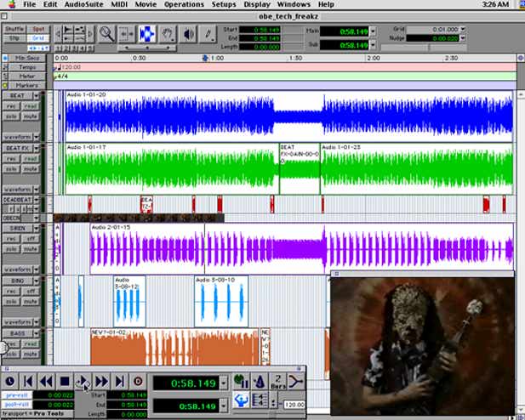Image resolution: width=525 pixels, height=420 pixels.
Task: Toggle the MIDI Merge icon
Action: pos(295,381)
